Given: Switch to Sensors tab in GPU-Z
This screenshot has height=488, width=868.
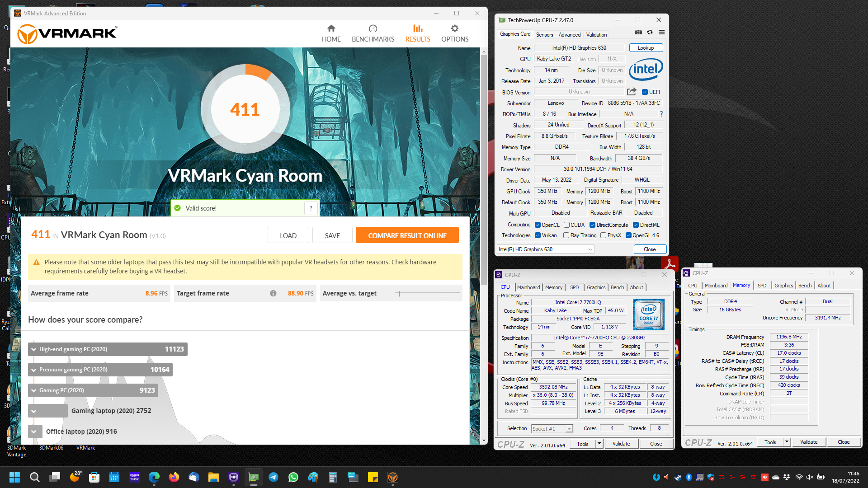Looking at the screenshot, I should (x=544, y=34).
